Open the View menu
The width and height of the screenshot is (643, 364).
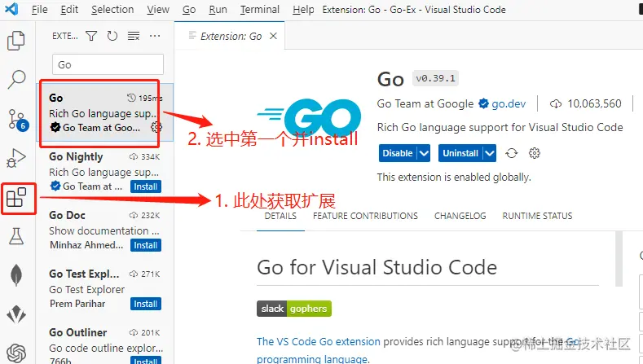click(x=158, y=10)
